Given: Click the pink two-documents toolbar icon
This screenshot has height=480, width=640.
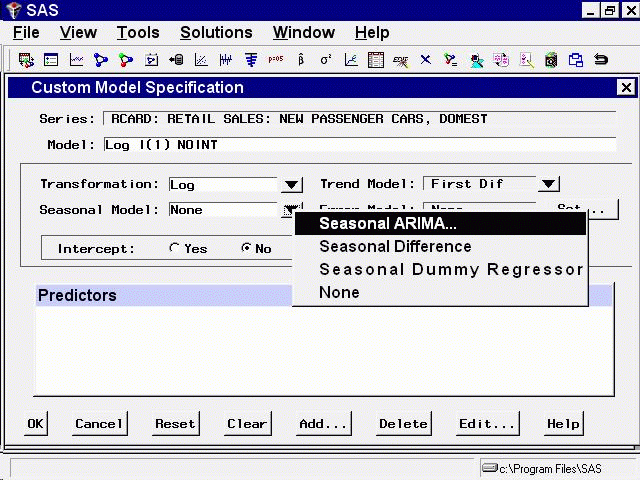Looking at the screenshot, I should [501, 60].
